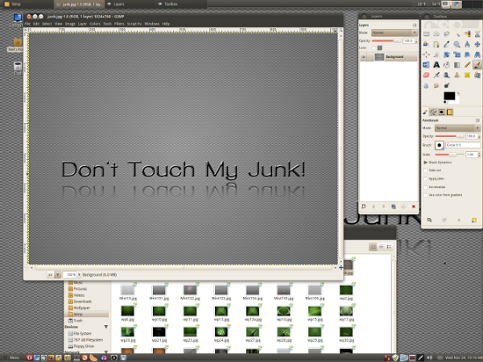The width and height of the screenshot is (483, 362).
Task: Select the Select by Color tool
Action: point(467,34)
